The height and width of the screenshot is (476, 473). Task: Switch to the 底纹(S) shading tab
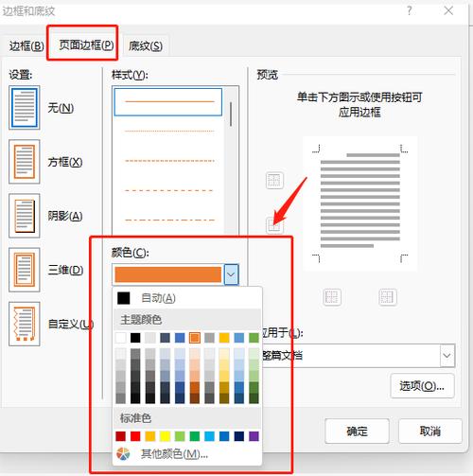[146, 46]
